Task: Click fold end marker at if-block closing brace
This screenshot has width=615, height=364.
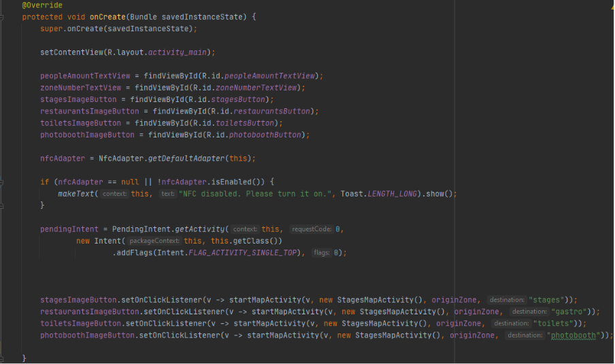Action: pyautogui.click(x=3, y=205)
